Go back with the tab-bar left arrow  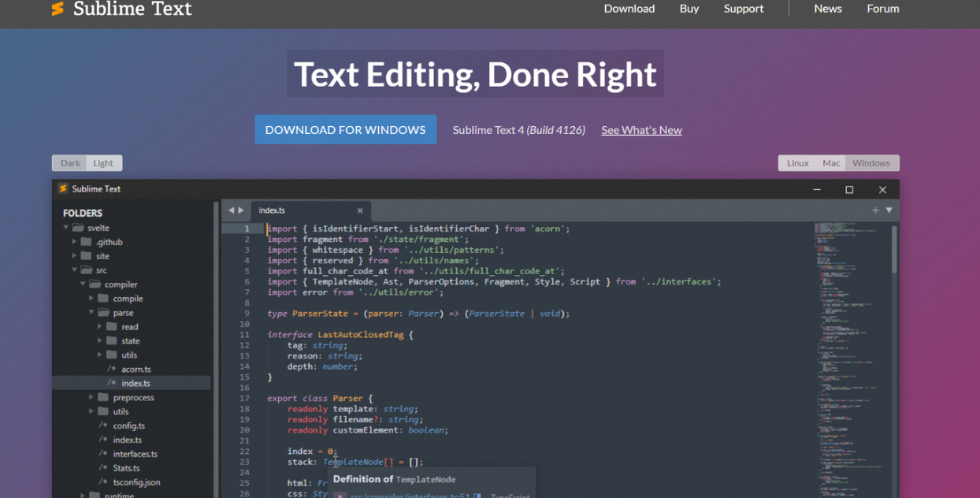tap(232, 210)
